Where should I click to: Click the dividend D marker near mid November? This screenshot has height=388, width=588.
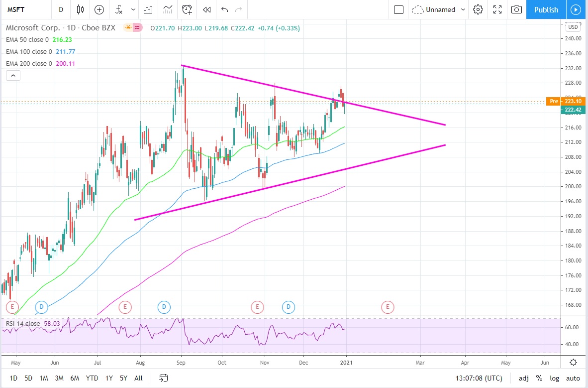pos(289,307)
